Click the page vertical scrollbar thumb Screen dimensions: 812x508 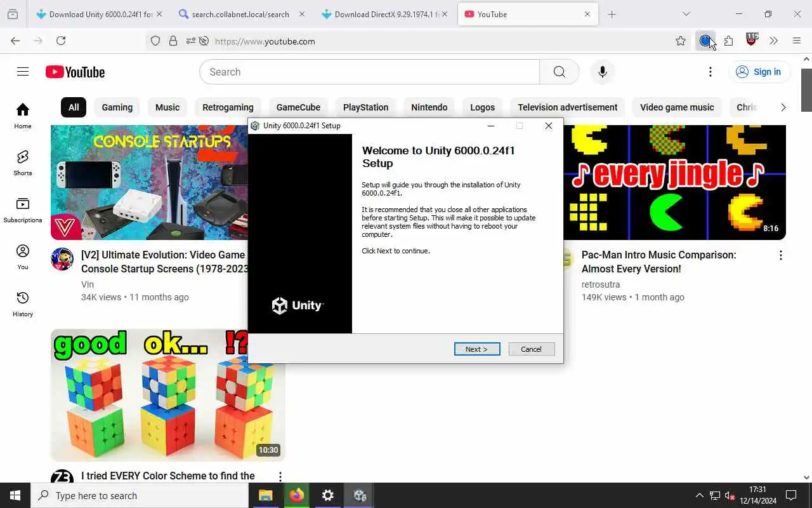806,89
